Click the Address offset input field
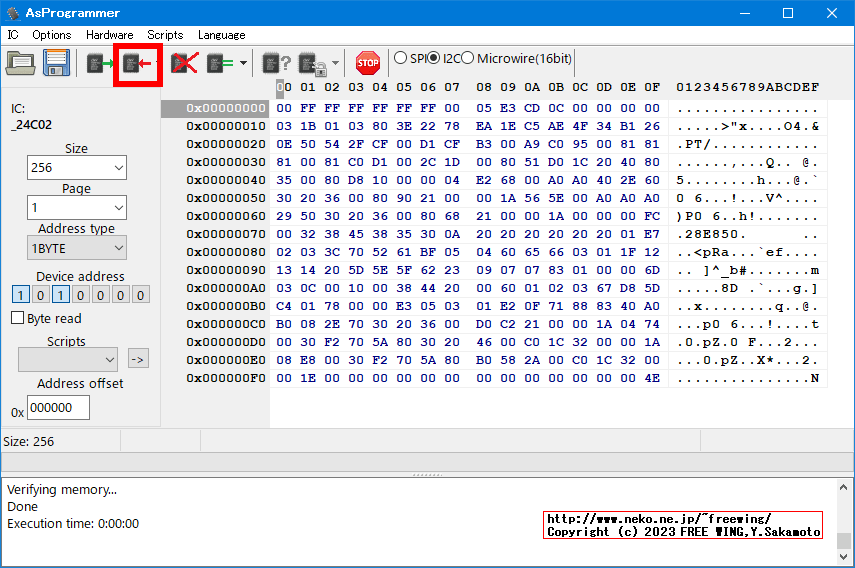855x568 pixels. pos(58,408)
